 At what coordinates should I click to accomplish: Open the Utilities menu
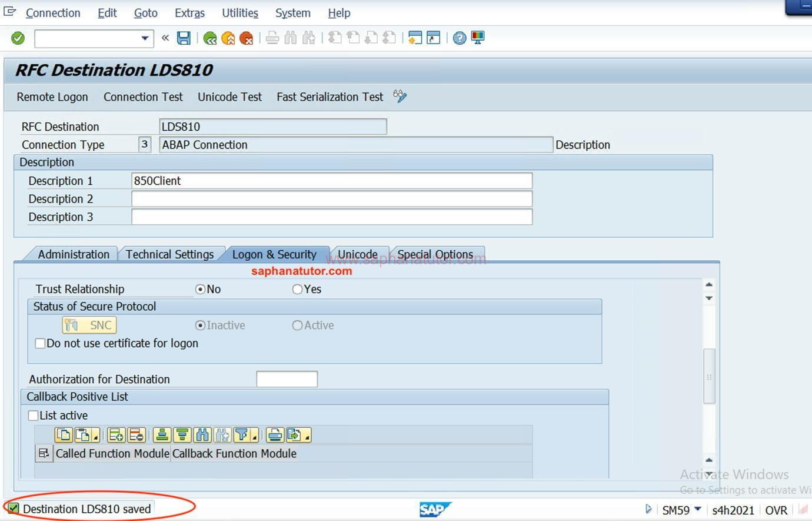click(x=240, y=13)
